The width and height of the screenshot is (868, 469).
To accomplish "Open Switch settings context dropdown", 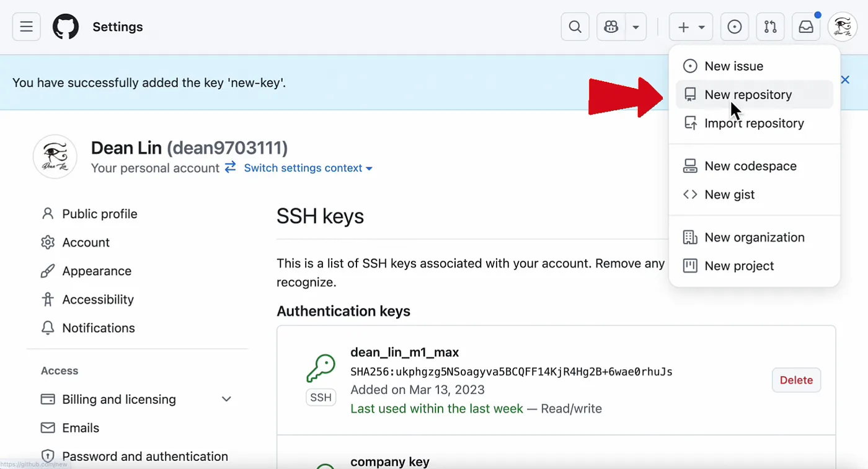I will point(308,168).
